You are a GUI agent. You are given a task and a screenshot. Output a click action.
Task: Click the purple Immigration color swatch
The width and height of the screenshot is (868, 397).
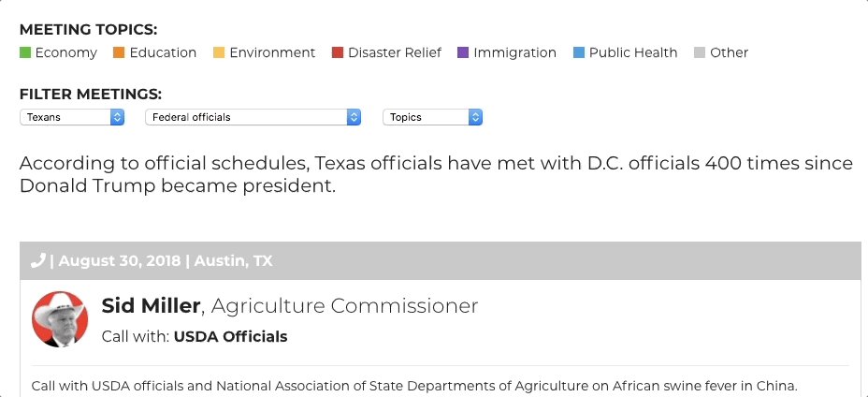click(x=463, y=52)
